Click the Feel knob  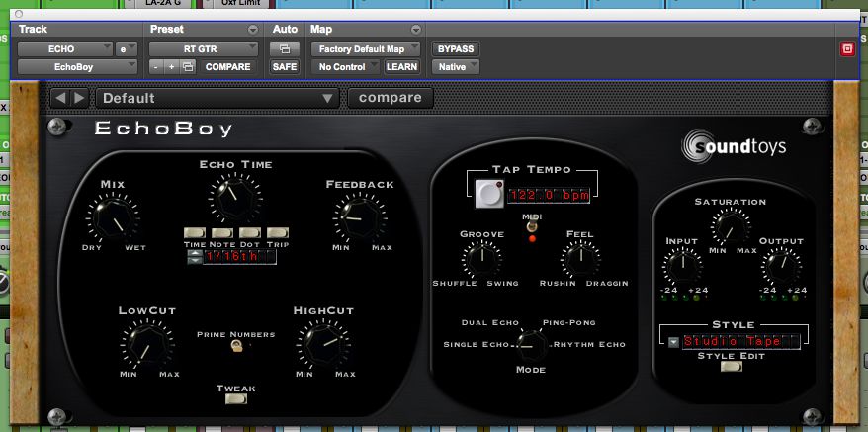click(x=580, y=259)
